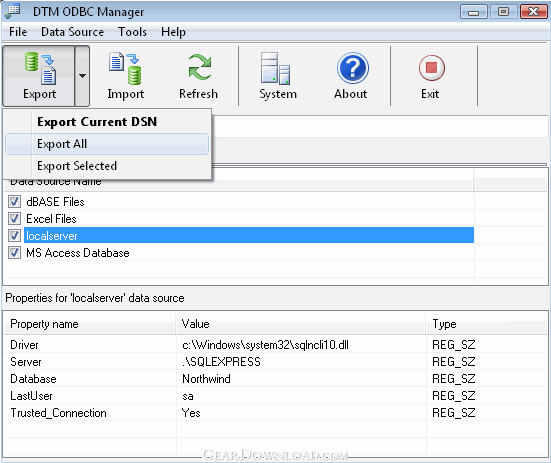Click the Export toolbar icon
This screenshot has width=551, height=463.
pyautogui.click(x=39, y=68)
